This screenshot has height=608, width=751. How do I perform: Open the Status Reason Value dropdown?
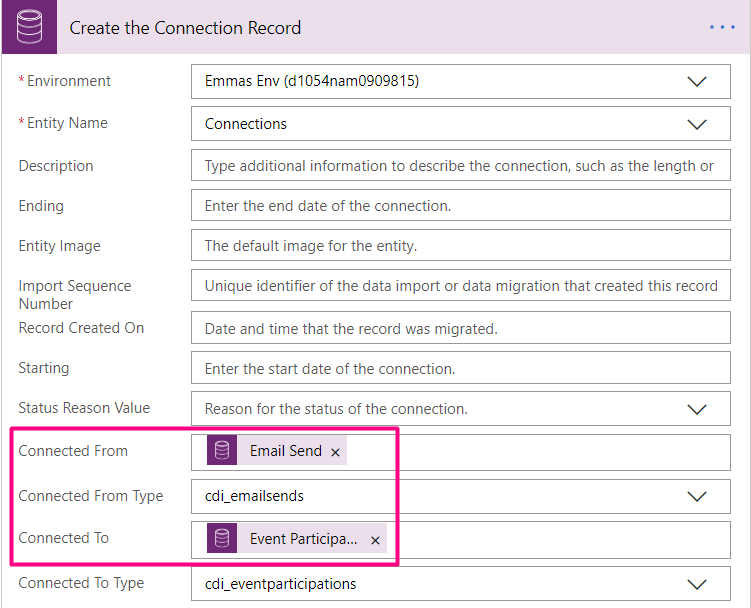pos(697,409)
